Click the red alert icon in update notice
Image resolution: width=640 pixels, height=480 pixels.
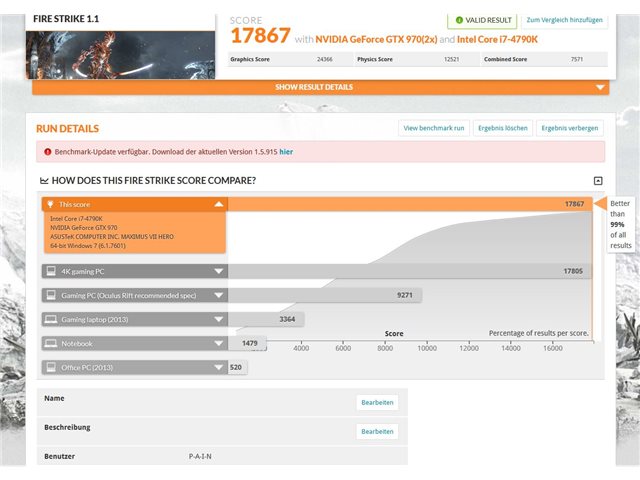48,152
